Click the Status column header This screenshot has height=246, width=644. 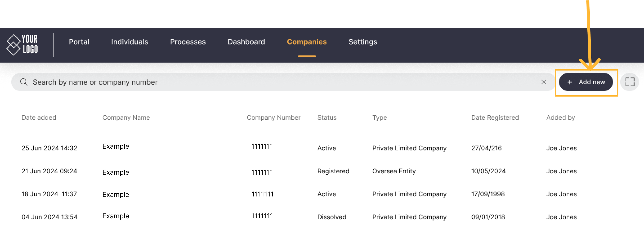[x=327, y=117]
